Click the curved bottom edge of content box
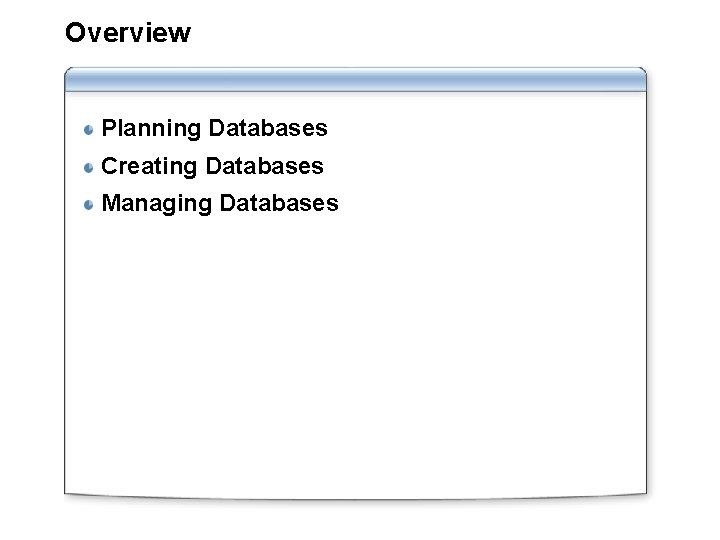The width and height of the screenshot is (720, 540). tap(355, 498)
